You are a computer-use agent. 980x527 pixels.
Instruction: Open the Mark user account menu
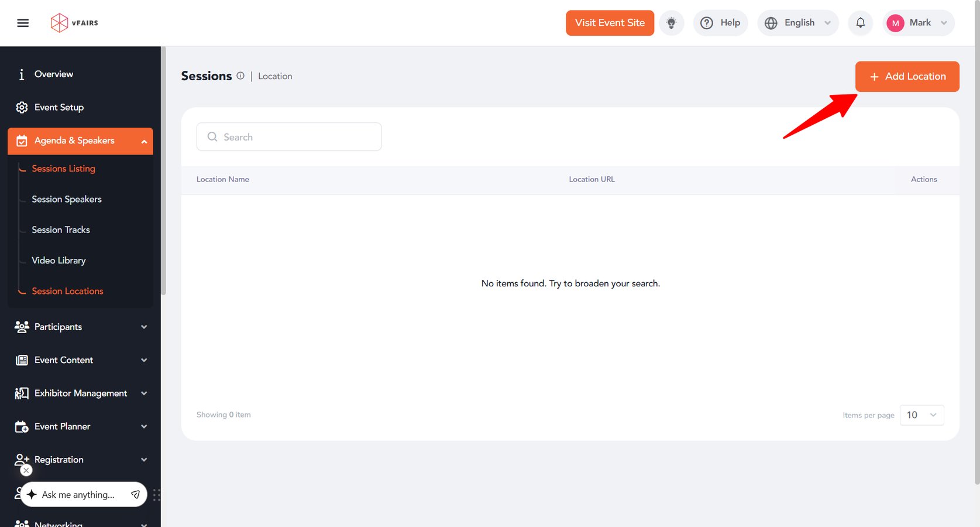point(918,23)
